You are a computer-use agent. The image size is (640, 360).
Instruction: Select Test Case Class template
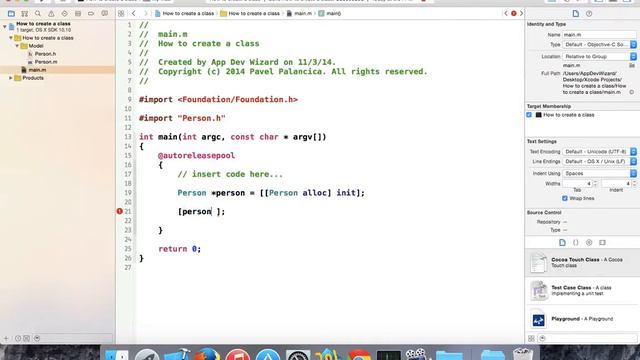tap(582, 290)
